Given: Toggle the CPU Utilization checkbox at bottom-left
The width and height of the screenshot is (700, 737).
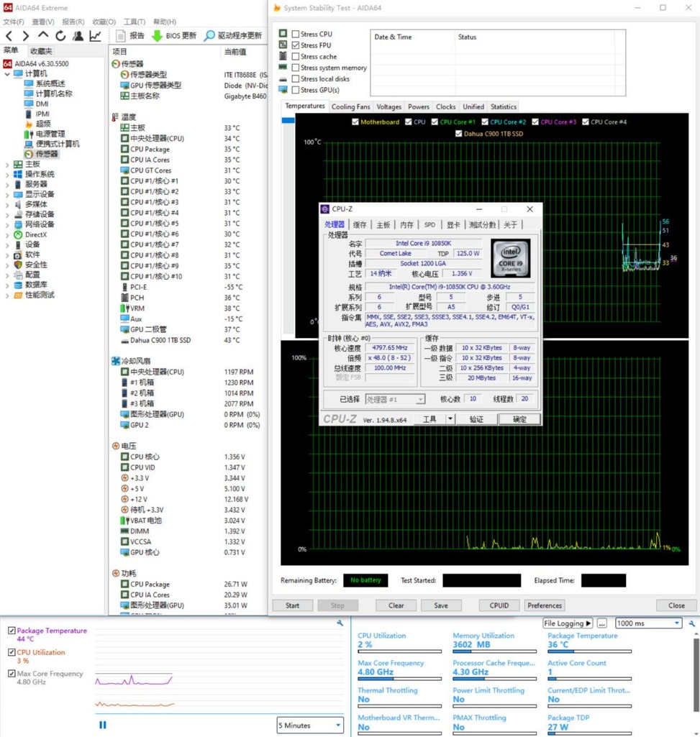Looking at the screenshot, I should pyautogui.click(x=12, y=652).
